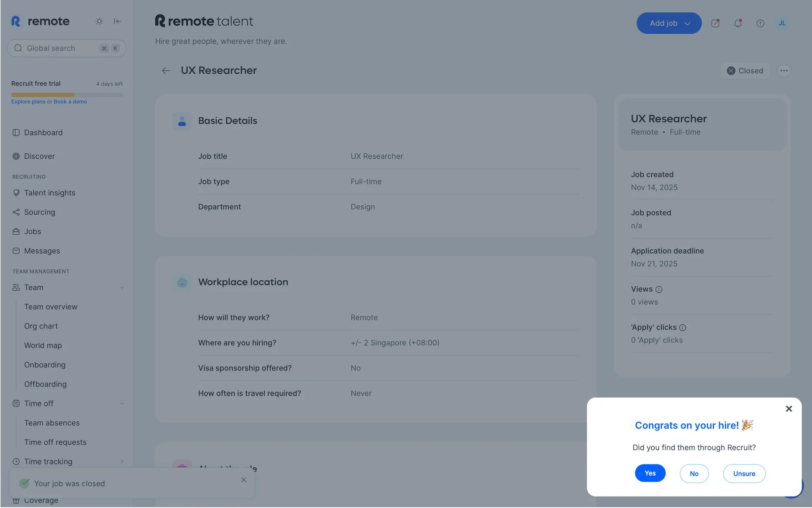Open the Add job dropdown
The image size is (812, 508).
click(x=669, y=23)
